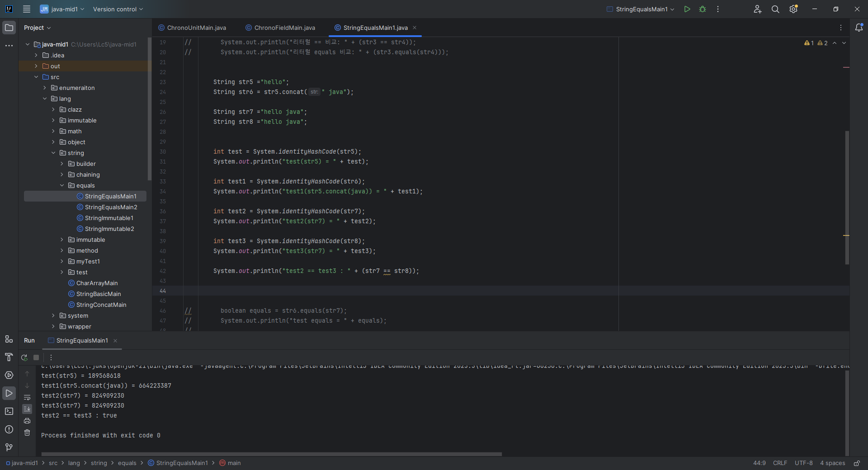Open the main hamburger menu

click(x=27, y=9)
